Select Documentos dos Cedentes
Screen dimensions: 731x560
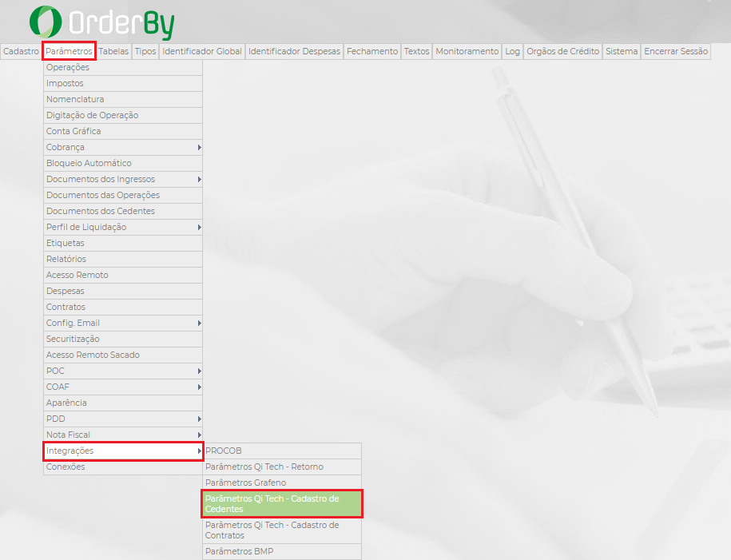tap(122, 211)
